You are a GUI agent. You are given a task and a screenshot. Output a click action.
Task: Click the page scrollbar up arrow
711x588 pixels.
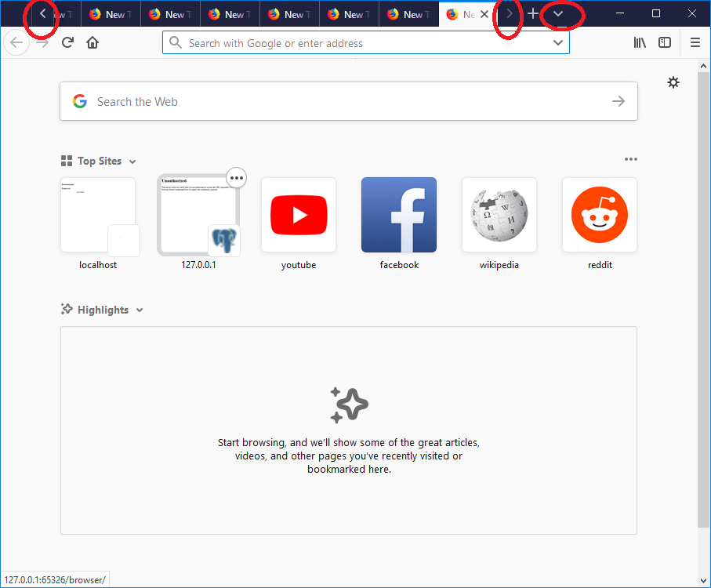pyautogui.click(x=703, y=66)
